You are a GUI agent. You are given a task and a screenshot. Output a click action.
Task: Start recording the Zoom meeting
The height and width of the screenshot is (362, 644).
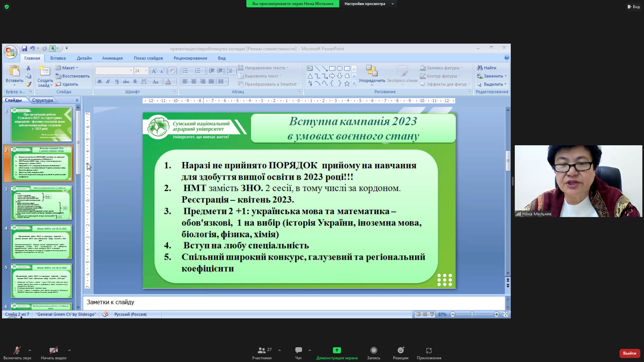click(374, 353)
